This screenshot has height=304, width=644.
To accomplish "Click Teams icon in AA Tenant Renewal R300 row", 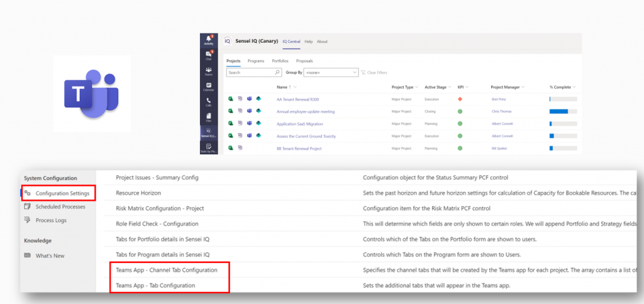I will coord(249,99).
